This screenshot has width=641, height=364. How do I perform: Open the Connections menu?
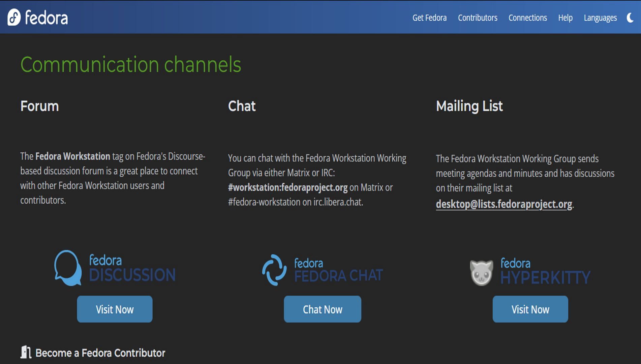pos(527,18)
